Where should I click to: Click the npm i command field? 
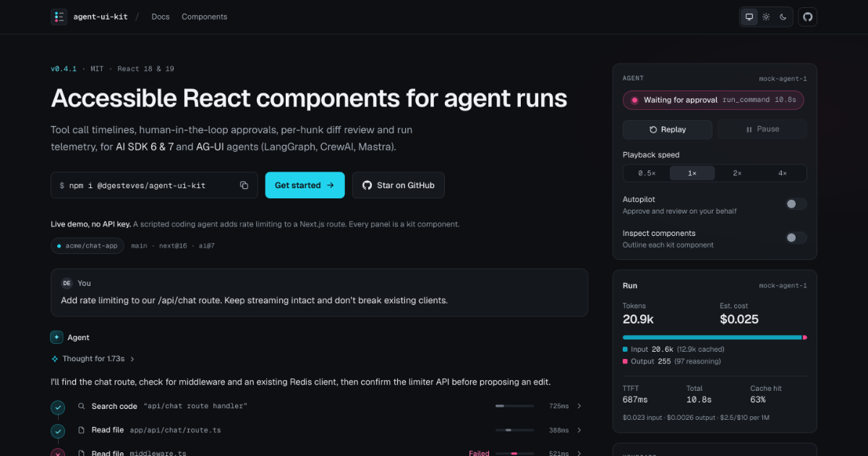click(154, 185)
